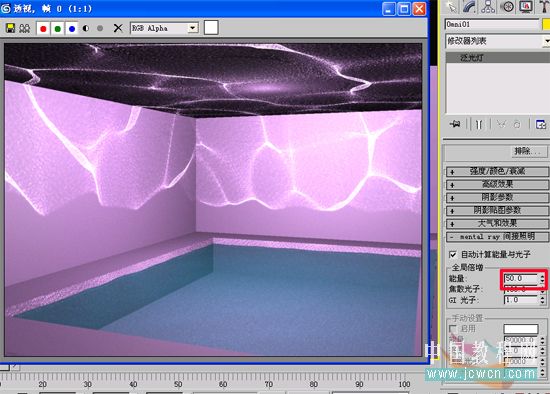This screenshot has height=394, width=550.
Task: Click the pin stack icon
Action: [455, 124]
